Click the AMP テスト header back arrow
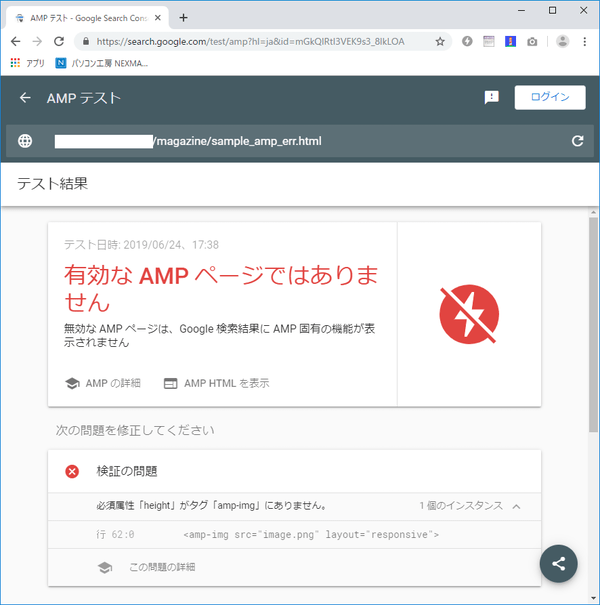This screenshot has width=600, height=605. [25, 98]
